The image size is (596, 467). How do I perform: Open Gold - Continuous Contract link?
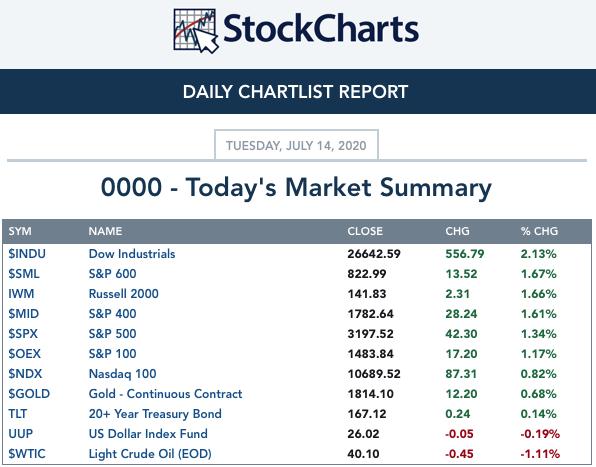click(165, 394)
